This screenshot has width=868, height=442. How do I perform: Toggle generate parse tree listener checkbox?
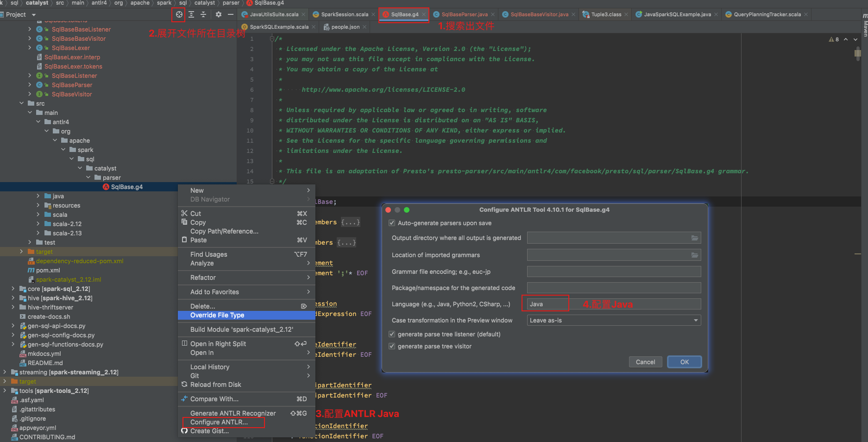tap(392, 334)
